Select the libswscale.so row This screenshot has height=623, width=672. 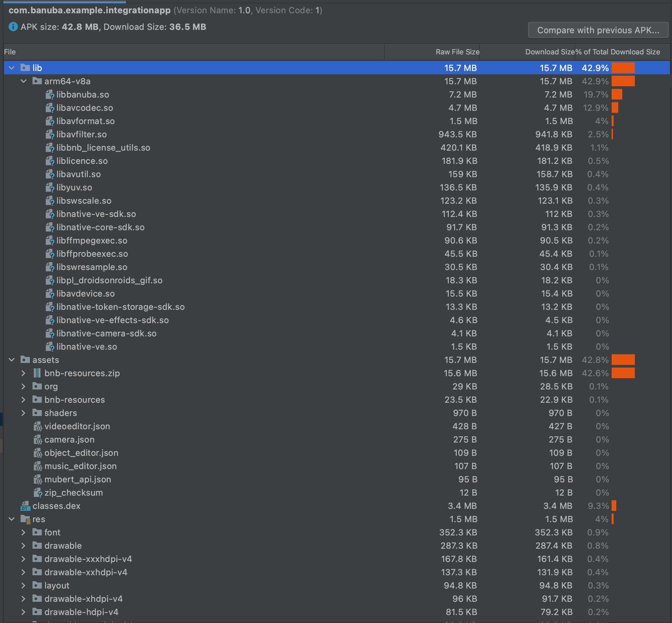pos(337,201)
